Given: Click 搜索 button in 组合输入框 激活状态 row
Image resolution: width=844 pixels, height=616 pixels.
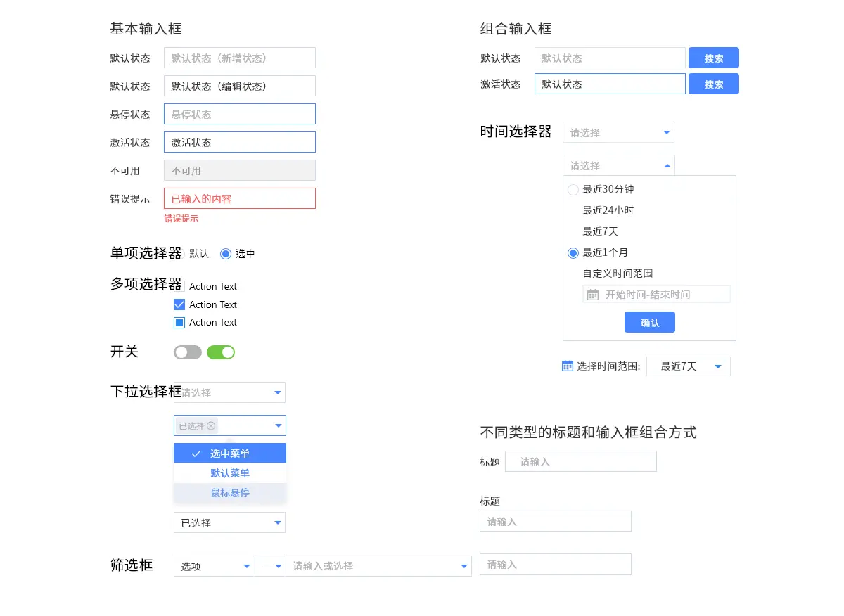Looking at the screenshot, I should point(714,84).
